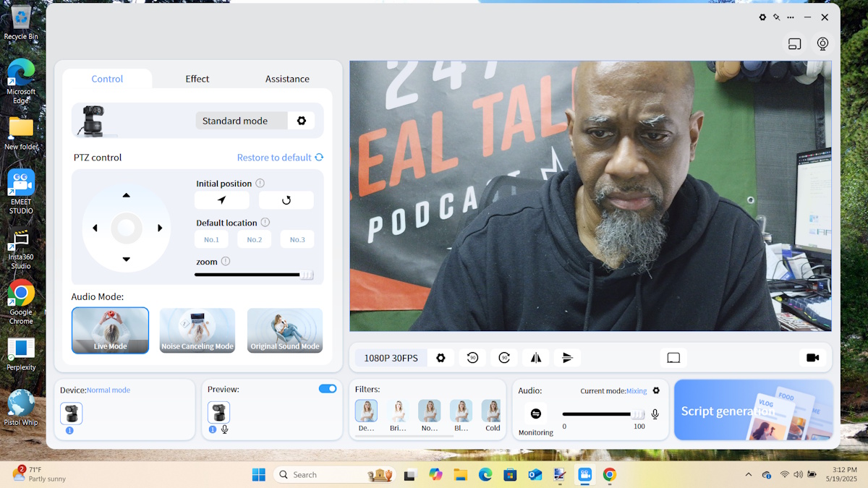Pan the camera left with PTZ arrow
The image size is (868, 488).
[95, 228]
